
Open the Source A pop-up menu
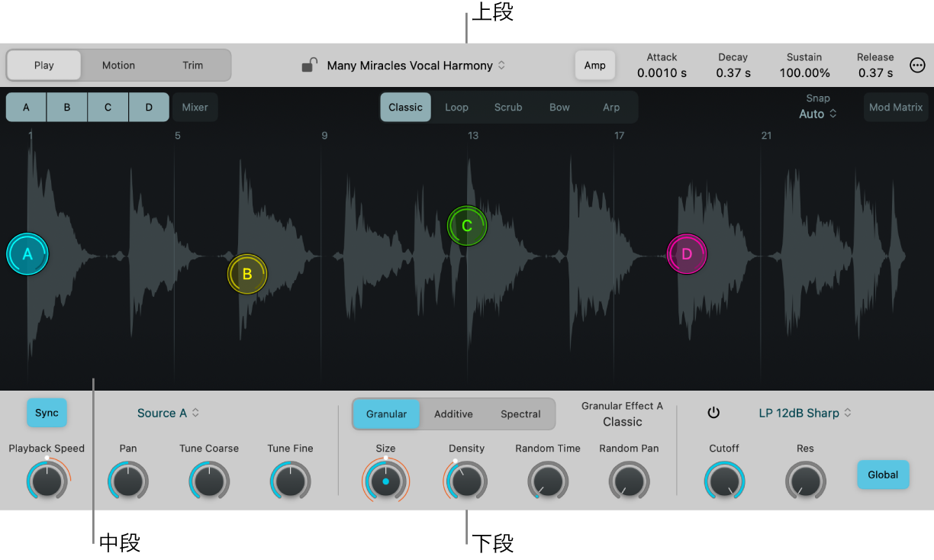pyautogui.click(x=169, y=413)
